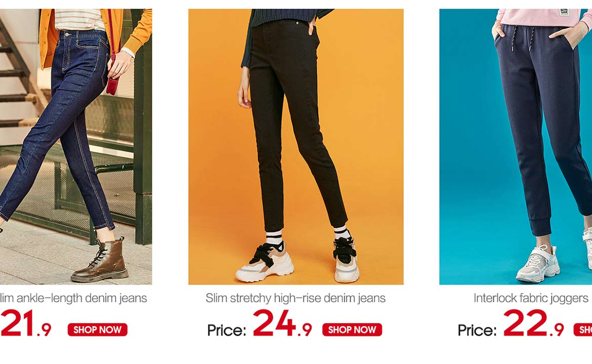Screen dimensions: 592x364
Task: Open the black jeans photo on orange background
Action: click(x=295, y=146)
